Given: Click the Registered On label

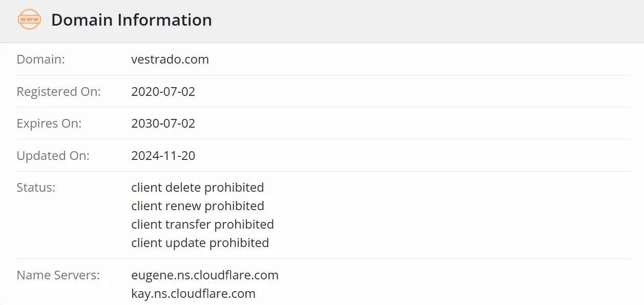Looking at the screenshot, I should click(59, 92).
